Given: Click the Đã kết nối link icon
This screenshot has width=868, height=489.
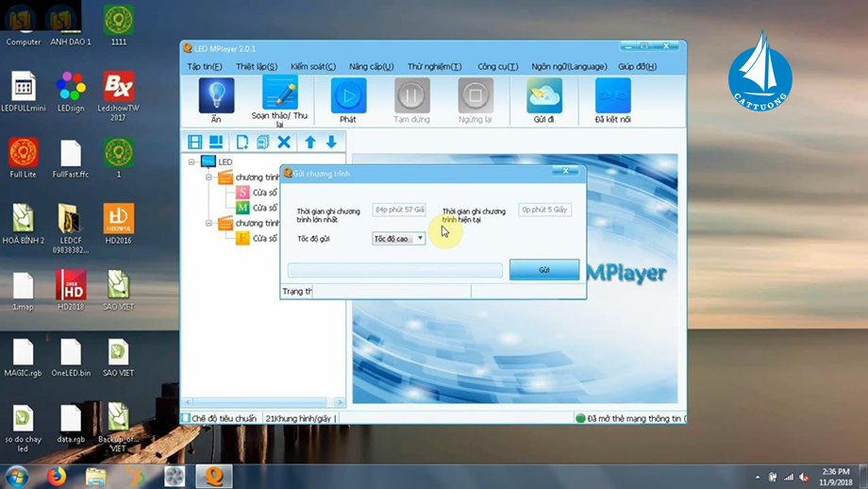Looking at the screenshot, I should coord(613,95).
